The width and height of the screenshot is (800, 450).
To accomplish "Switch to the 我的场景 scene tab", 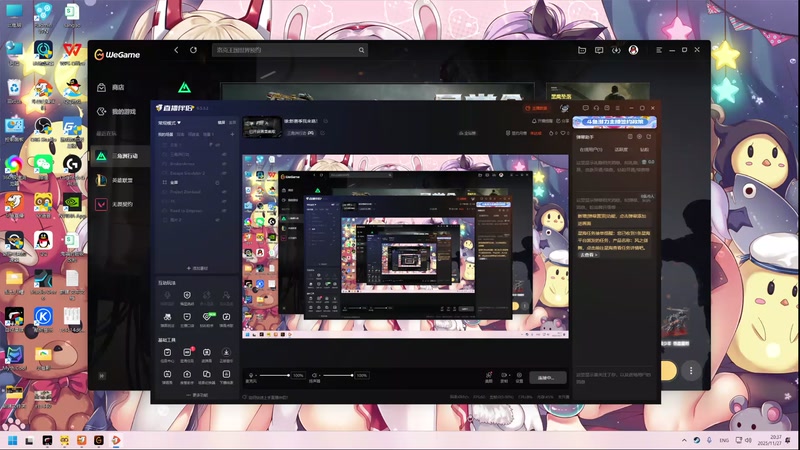I will click(x=165, y=134).
